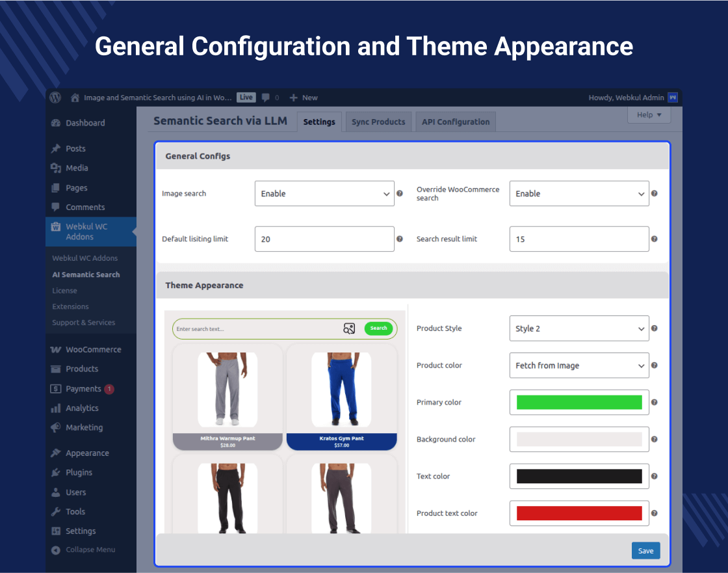
Task: Click the Marketing megaphone icon
Action: point(56,427)
